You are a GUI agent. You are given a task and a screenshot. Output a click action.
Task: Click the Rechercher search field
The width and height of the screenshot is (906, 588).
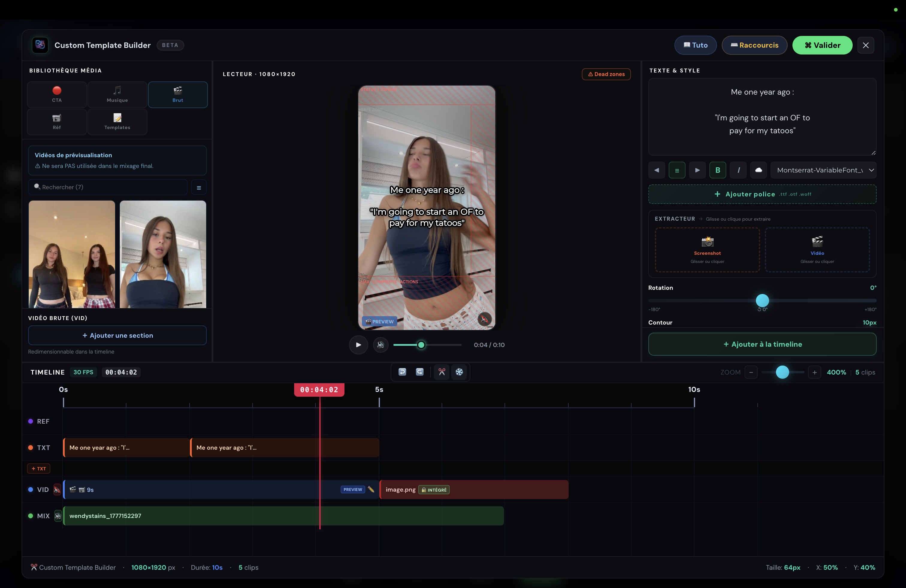pyautogui.click(x=108, y=187)
